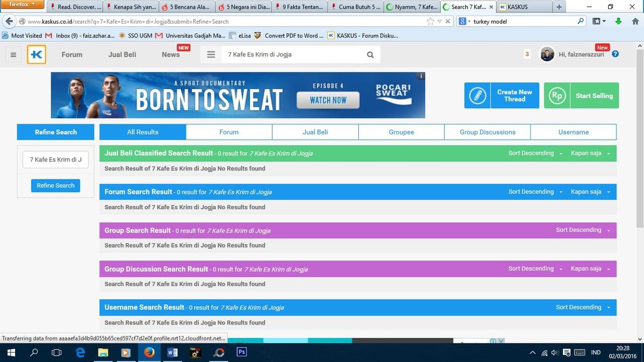Open the blue help question mark icon
Image resolution: width=644 pixels, height=362 pixels.
click(x=615, y=54)
